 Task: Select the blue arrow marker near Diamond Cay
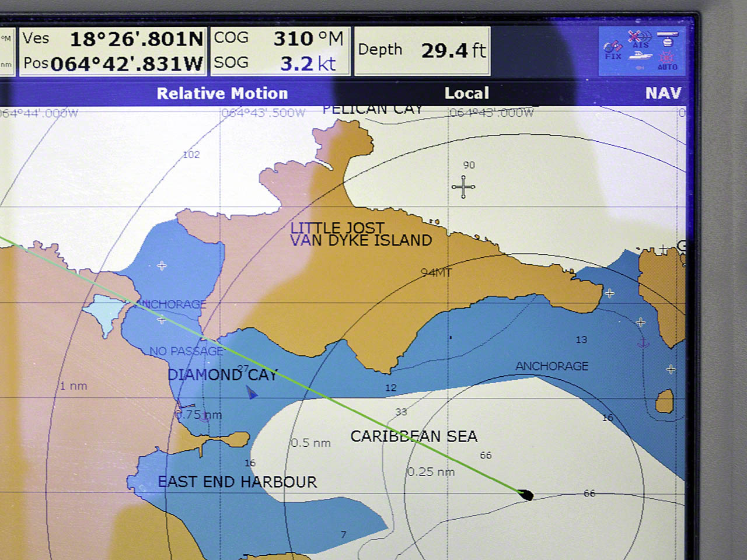(252, 393)
